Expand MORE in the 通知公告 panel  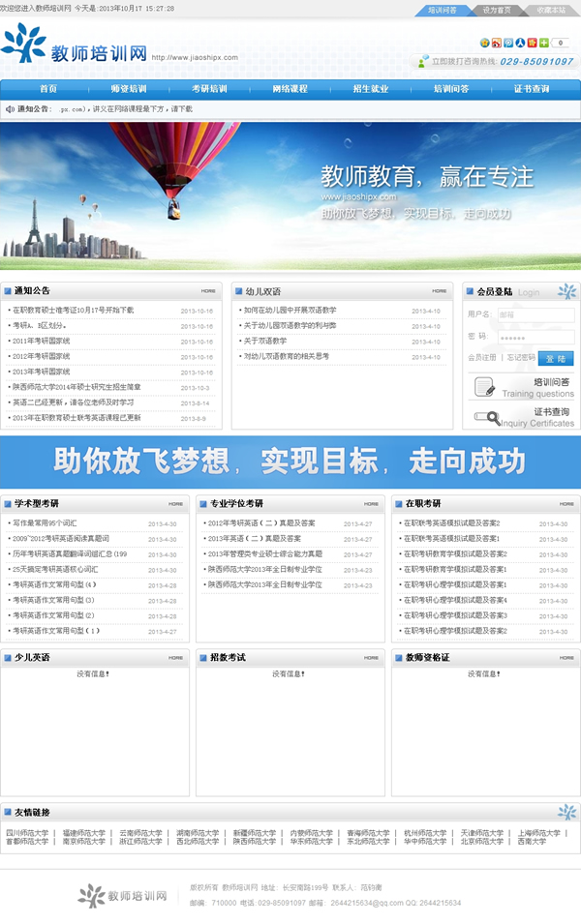[x=208, y=290]
